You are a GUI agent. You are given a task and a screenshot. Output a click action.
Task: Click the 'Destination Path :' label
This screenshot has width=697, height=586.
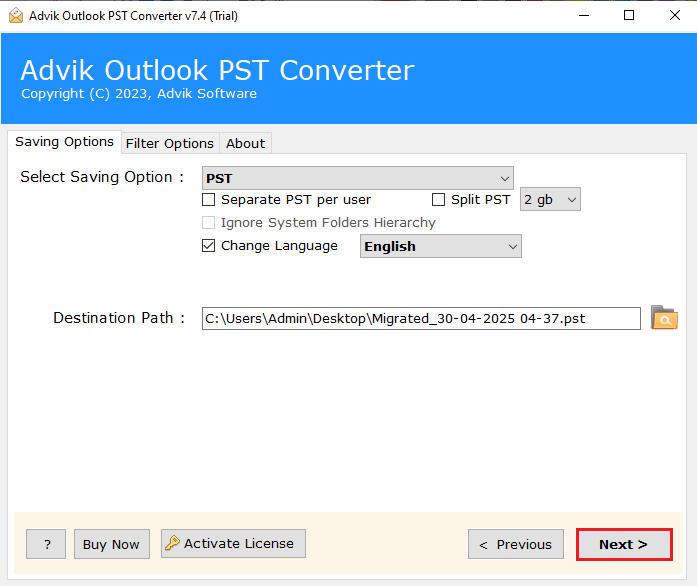[x=119, y=318]
